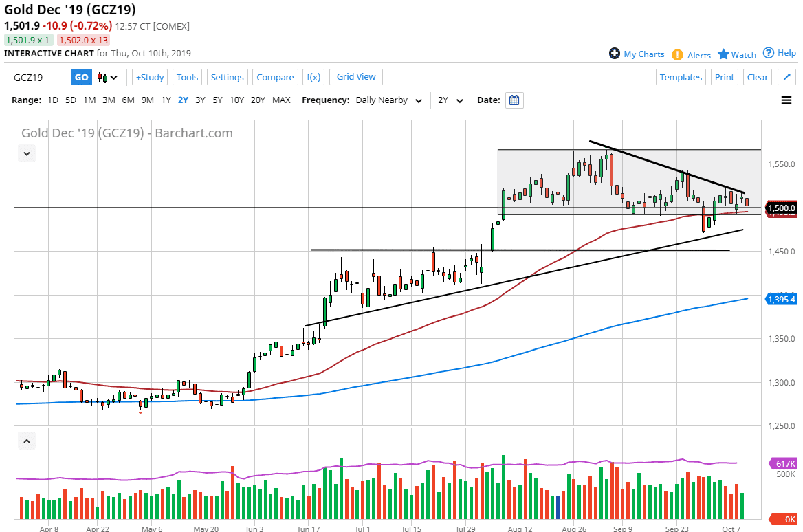803x532 pixels.
Task: Open the 2Y period dropdown
Action: [451, 100]
